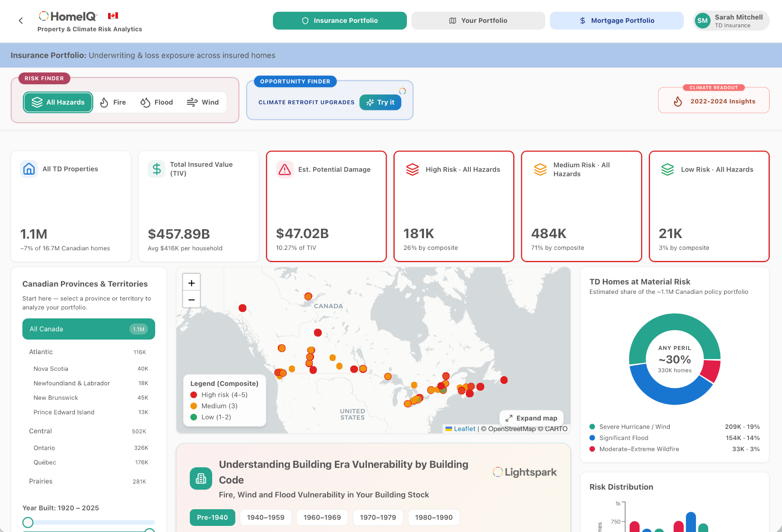
Task: Select Québec province
Action: coord(89,462)
